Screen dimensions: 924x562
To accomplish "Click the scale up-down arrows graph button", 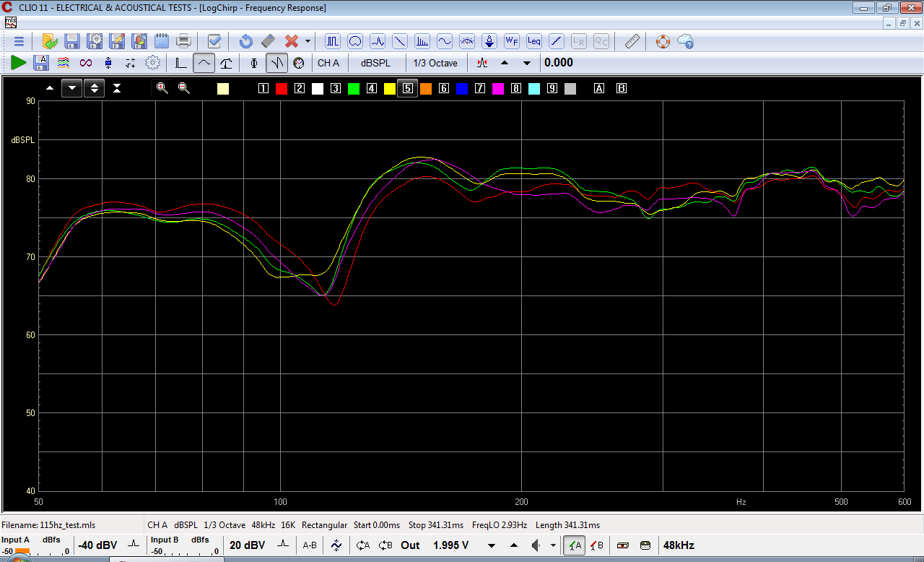I will click(95, 88).
